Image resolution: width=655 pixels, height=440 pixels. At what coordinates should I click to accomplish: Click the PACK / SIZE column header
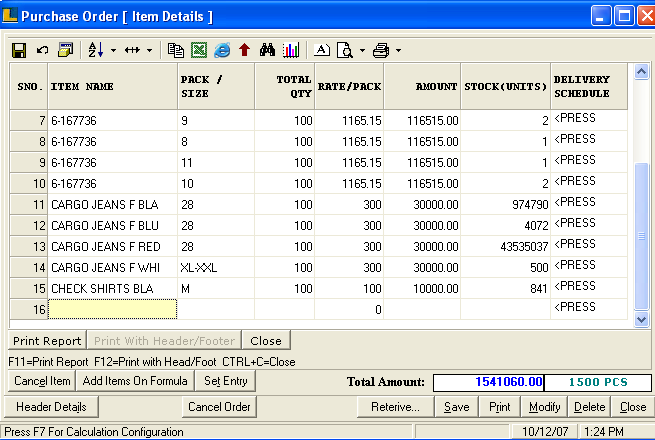tap(216, 86)
